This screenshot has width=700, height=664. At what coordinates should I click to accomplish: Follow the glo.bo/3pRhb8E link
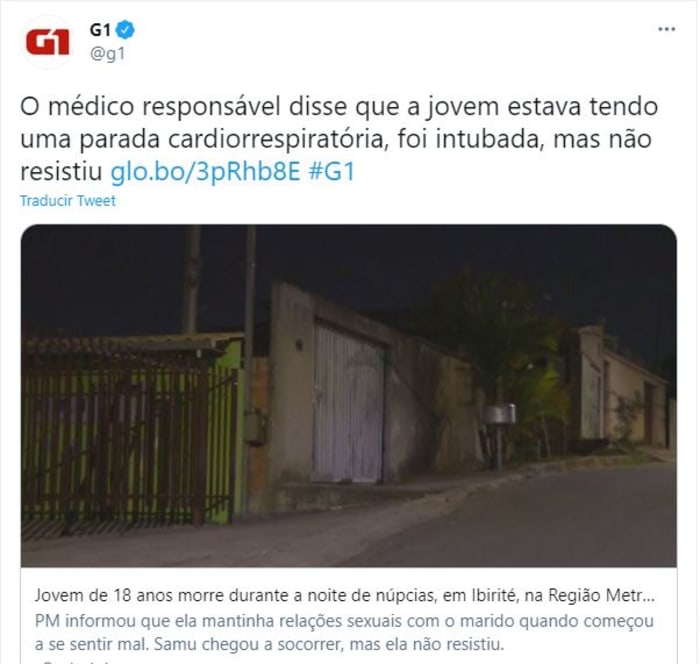coord(205,171)
